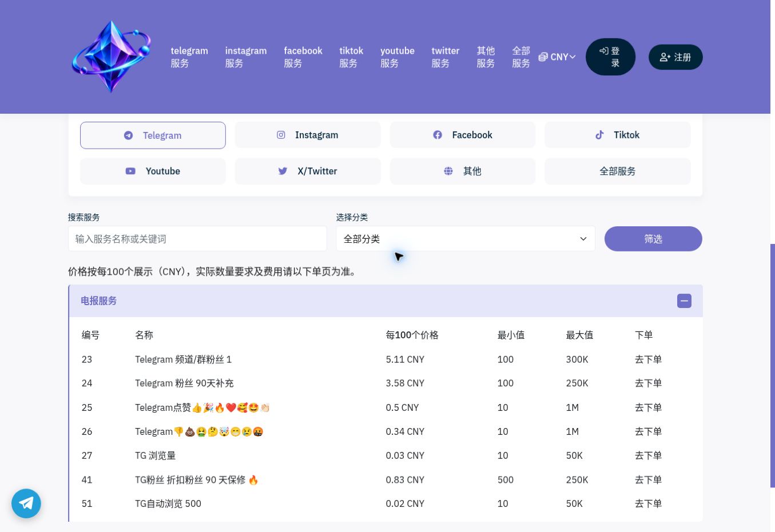Click the service name TG自动浏览 500
This screenshot has height=532, width=775.
(x=168, y=503)
